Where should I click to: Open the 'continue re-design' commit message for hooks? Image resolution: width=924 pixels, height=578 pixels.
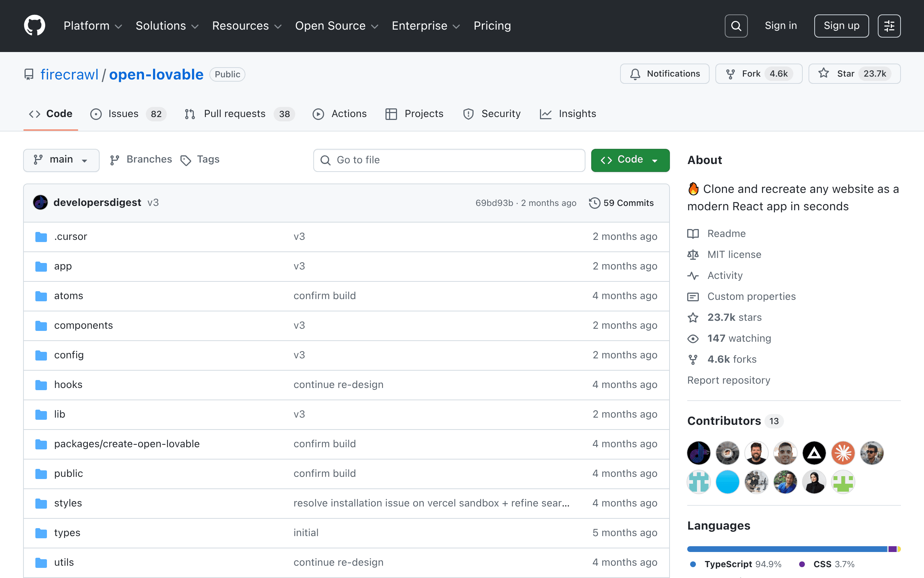click(x=338, y=385)
